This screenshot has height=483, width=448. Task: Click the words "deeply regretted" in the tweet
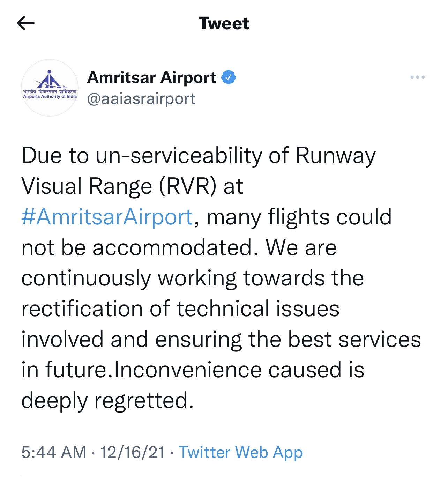(107, 400)
